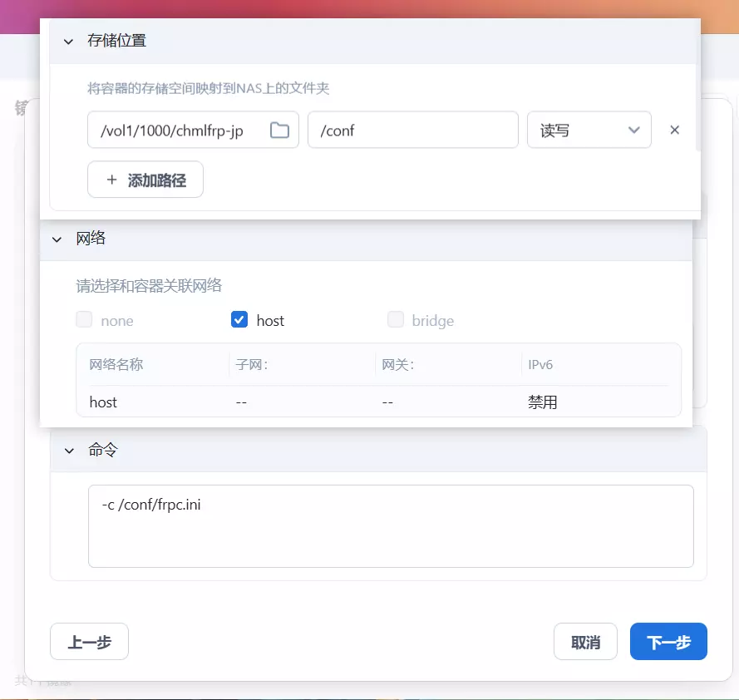Click the 添加路径 button
This screenshot has height=700, width=739.
pyautogui.click(x=145, y=180)
